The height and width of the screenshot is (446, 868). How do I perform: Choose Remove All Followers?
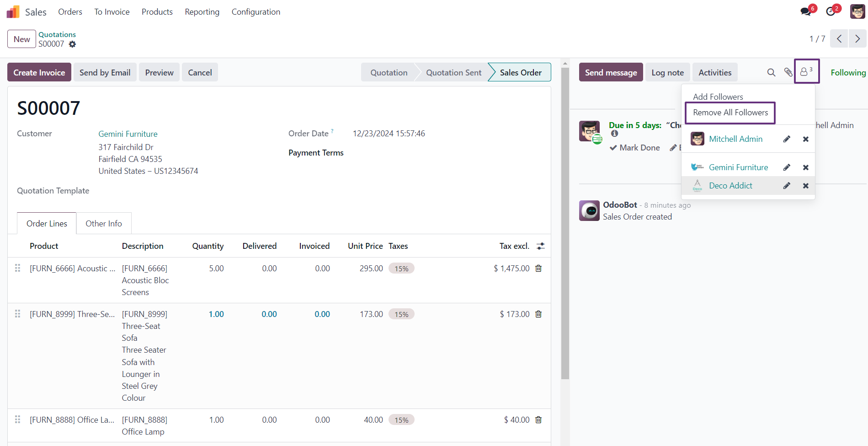(730, 113)
